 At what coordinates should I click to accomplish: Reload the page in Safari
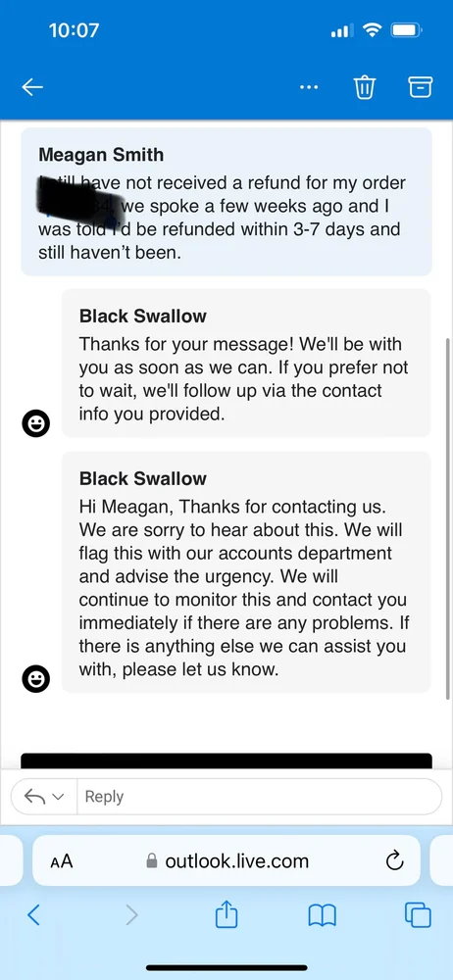[394, 860]
